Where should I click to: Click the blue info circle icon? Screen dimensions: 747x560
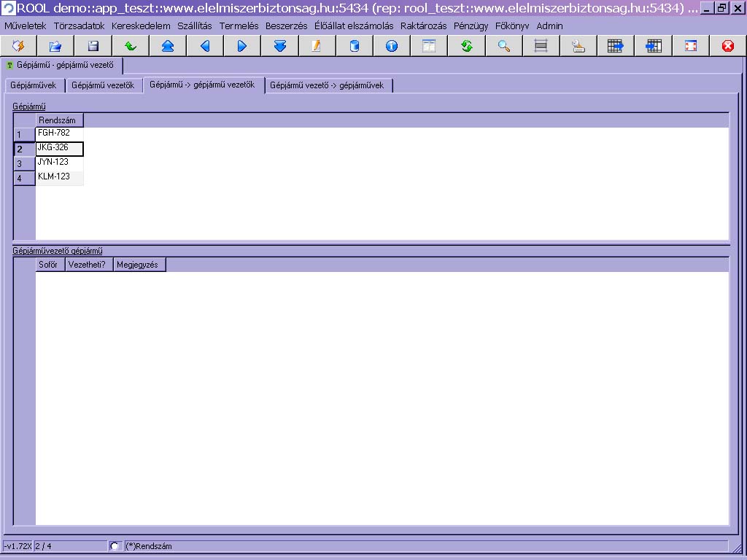pos(392,46)
